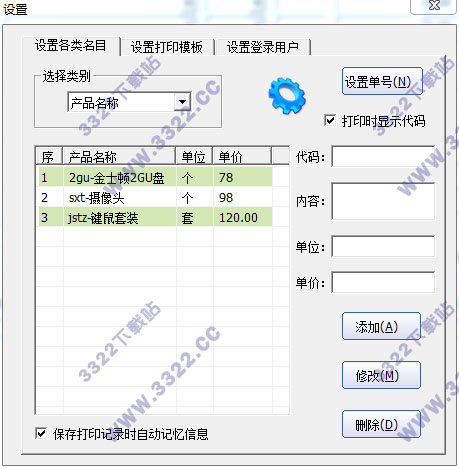Close the 设置 dialog window
This screenshot has height=468, width=459.
pyautogui.click(x=433, y=6)
